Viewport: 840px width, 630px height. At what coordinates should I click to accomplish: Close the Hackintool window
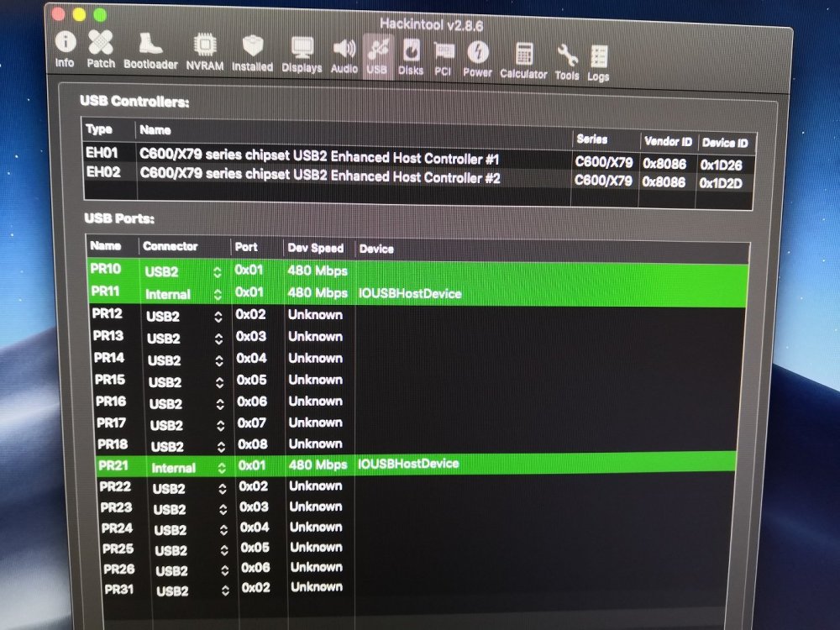pos(58,14)
